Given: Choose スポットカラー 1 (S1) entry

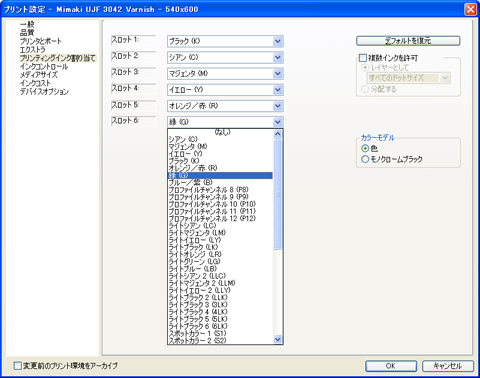Looking at the screenshot, I should pos(220,334).
